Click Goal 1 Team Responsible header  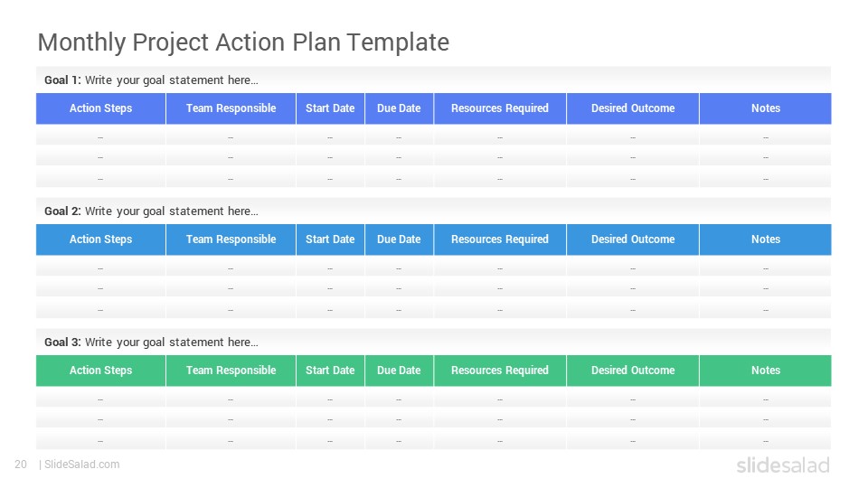(x=231, y=108)
